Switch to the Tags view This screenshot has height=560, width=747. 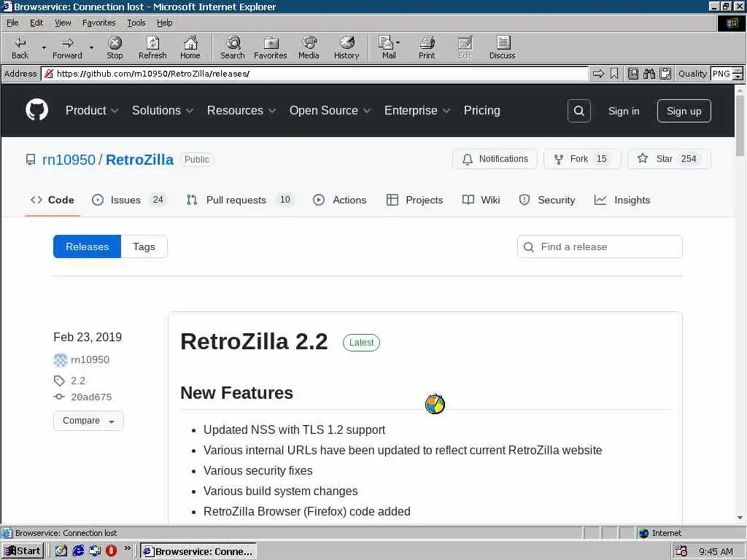pos(144,246)
